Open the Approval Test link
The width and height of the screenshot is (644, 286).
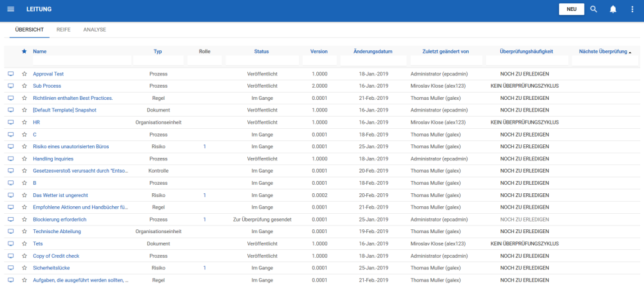(48, 74)
